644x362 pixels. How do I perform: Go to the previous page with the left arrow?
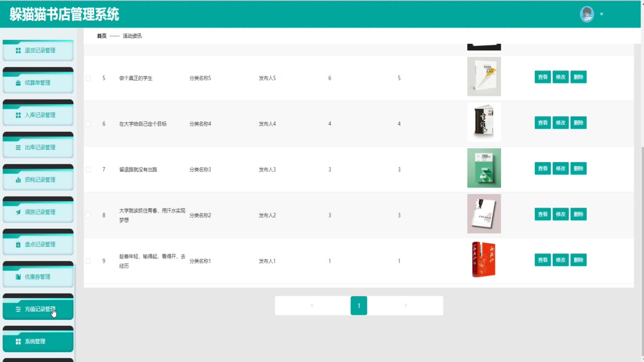point(312,306)
